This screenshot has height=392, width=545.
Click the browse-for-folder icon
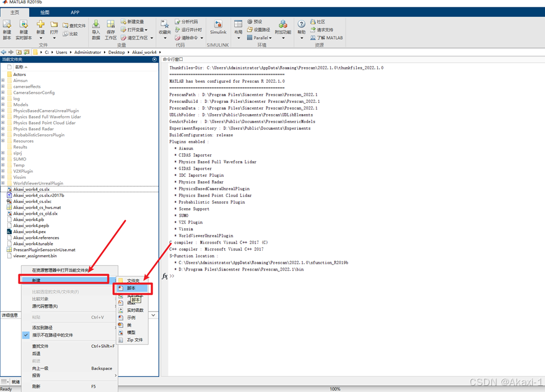pos(26,52)
